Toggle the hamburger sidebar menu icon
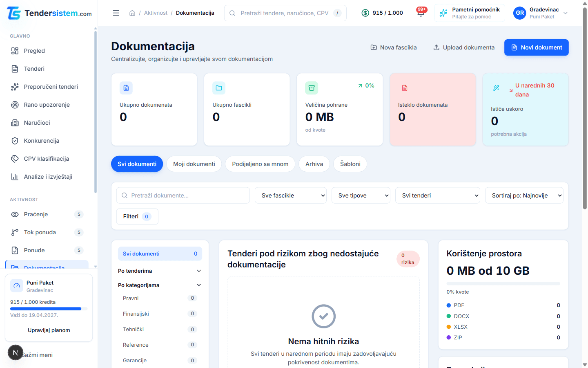This screenshot has width=588, height=368. pos(116,13)
